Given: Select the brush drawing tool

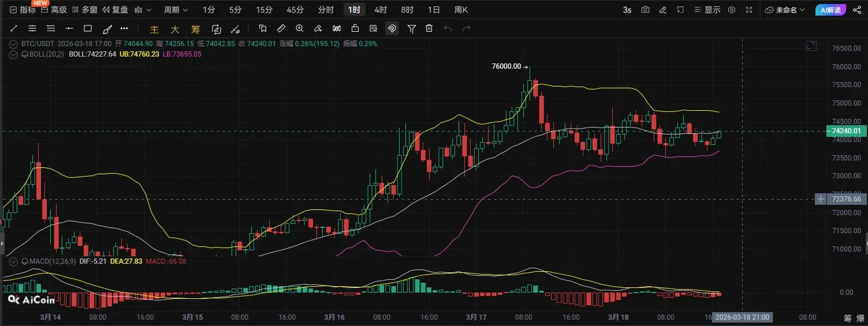Looking at the screenshot, I should point(107,28).
